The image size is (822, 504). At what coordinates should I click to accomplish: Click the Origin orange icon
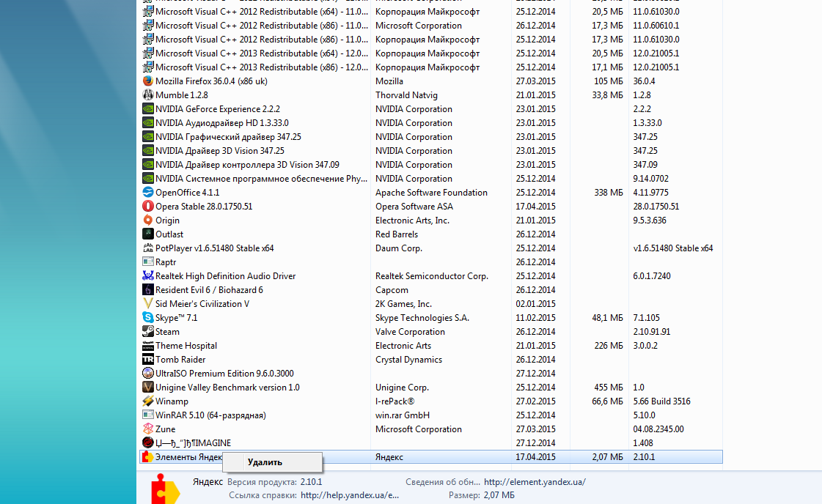(x=148, y=220)
